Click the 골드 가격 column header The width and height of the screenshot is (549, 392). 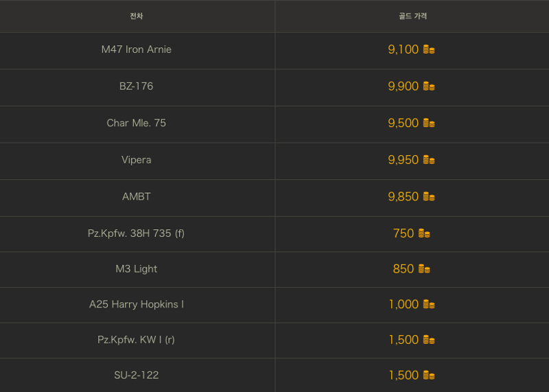tap(413, 16)
